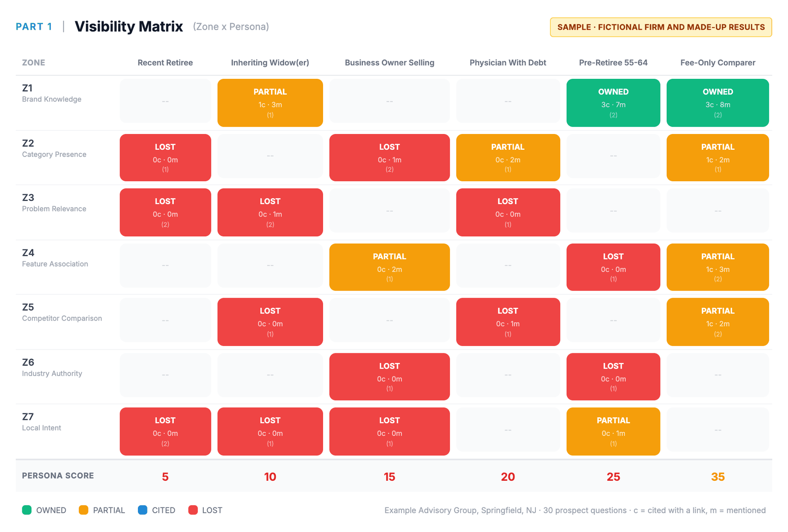
Task: Click the Z2 Category Presence row label
Action: [54, 148]
